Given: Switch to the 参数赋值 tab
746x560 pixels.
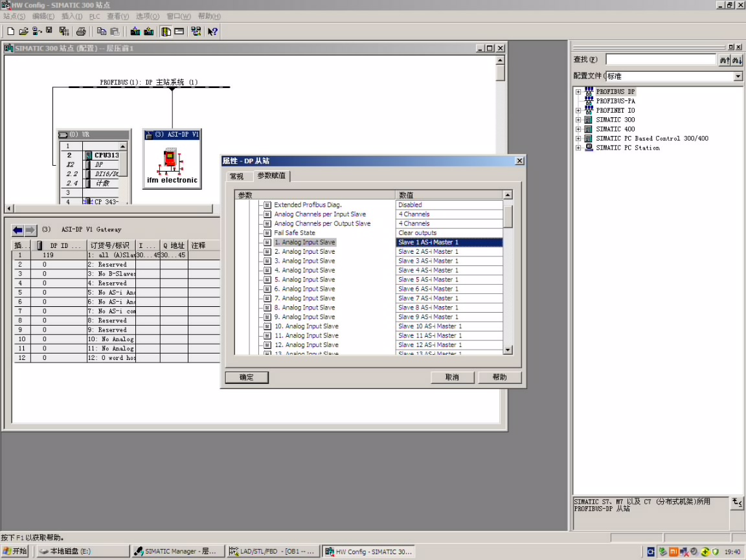Looking at the screenshot, I should (271, 175).
